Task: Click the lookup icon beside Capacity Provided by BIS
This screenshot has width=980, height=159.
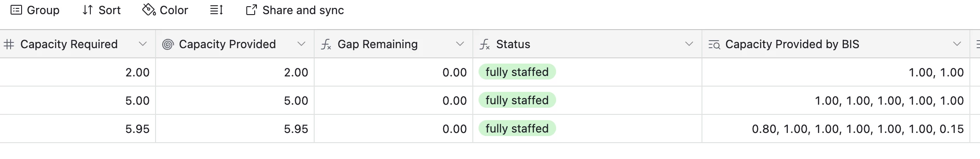Action: click(714, 45)
